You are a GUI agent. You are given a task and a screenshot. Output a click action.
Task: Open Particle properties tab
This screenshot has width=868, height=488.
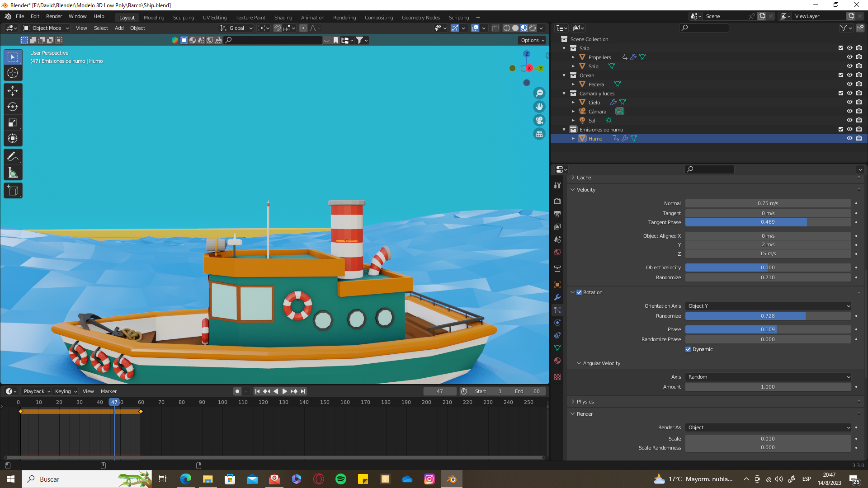pyautogui.click(x=557, y=310)
